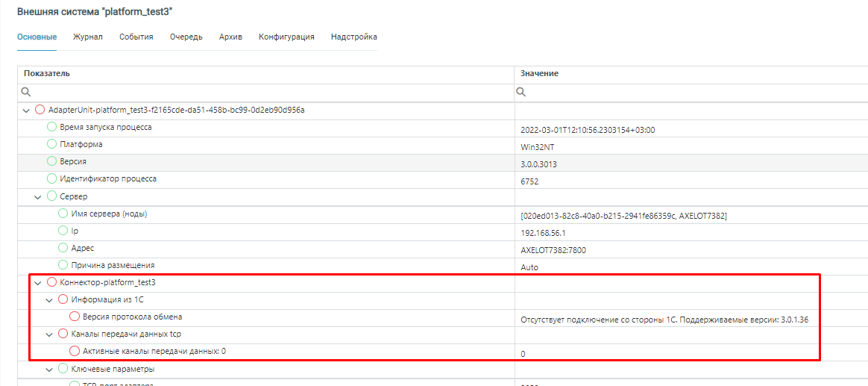Collapse the Коннектор-platform_test3 node

[38, 283]
